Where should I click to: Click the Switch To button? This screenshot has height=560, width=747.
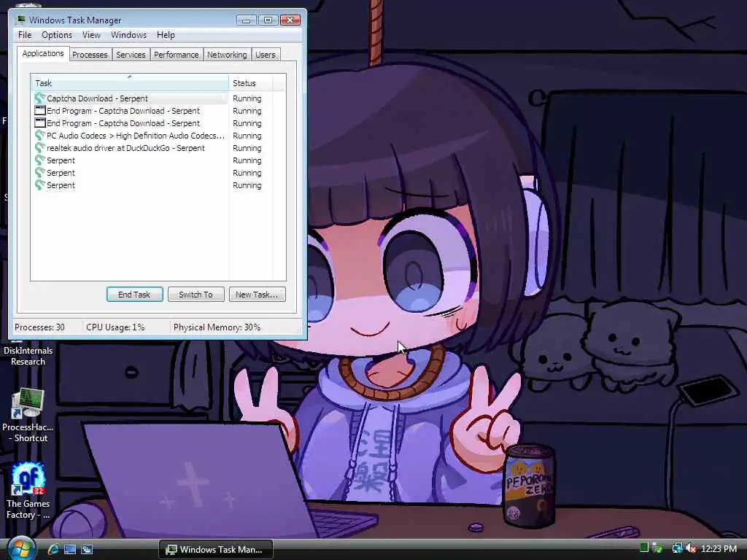point(196,295)
